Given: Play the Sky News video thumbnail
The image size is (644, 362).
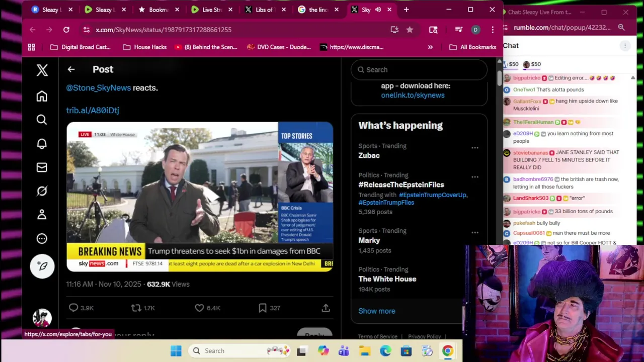Looking at the screenshot, I should 200,197.
